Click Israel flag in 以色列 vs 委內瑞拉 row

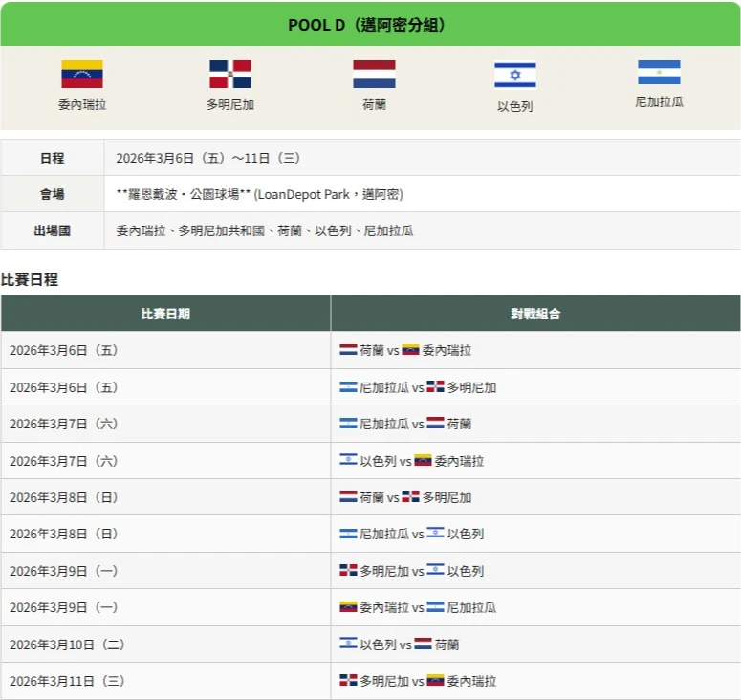pyautogui.click(x=349, y=461)
